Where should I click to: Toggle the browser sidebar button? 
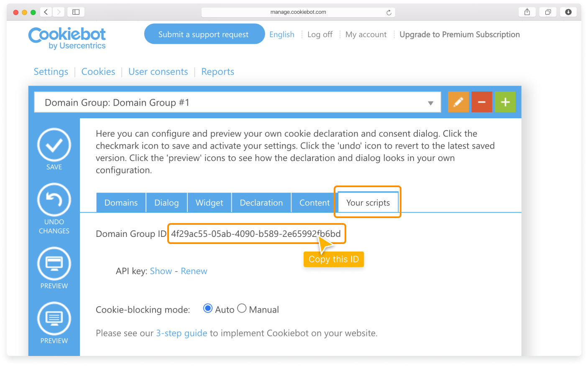[x=76, y=12]
